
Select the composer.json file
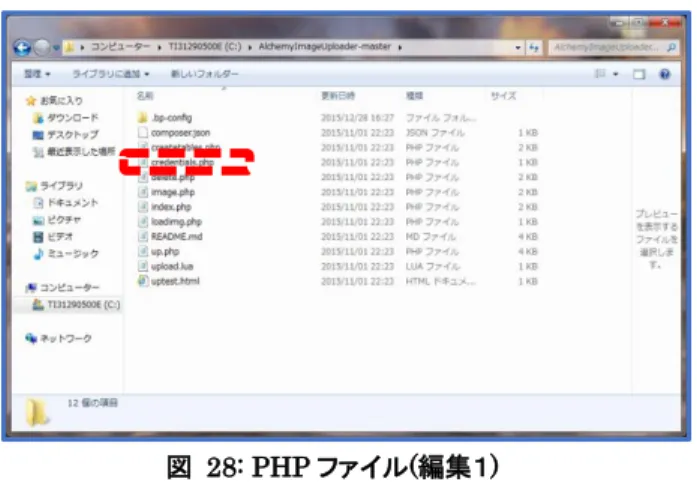coord(180,133)
